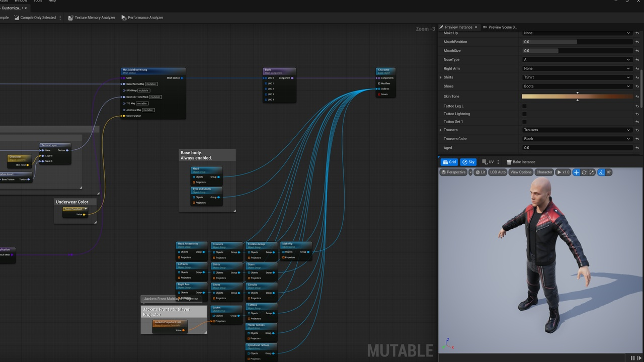The image size is (644, 362).
Task: Open the Perspective view mode menu
Action: click(x=453, y=172)
